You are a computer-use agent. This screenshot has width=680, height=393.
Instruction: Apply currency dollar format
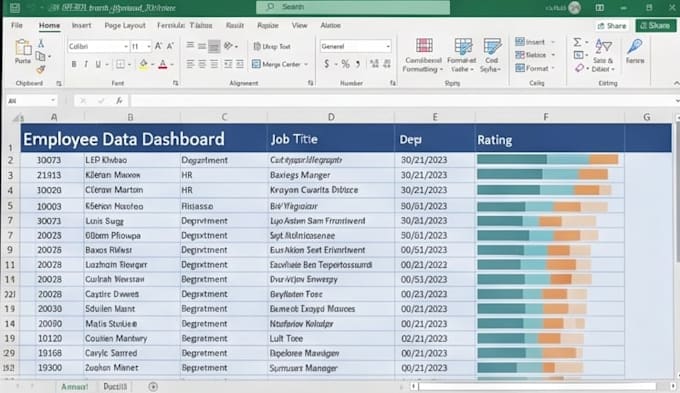point(327,64)
